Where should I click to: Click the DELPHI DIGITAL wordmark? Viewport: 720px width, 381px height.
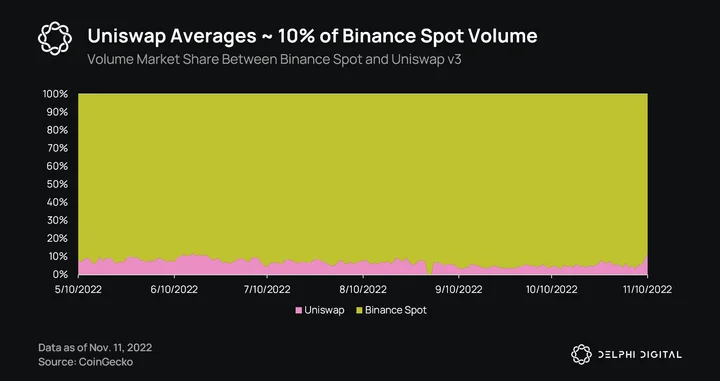pyautogui.click(x=640, y=354)
